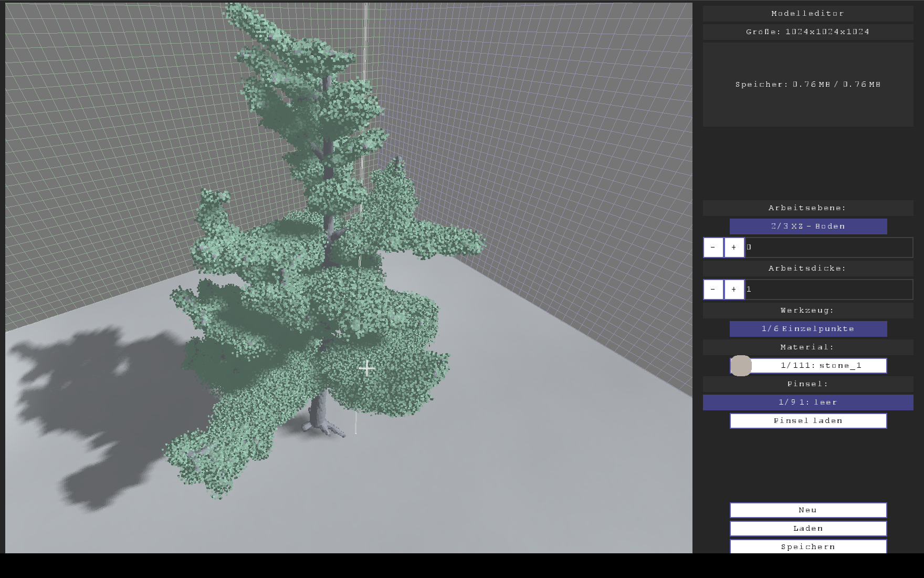Screen dimensions: 924x578
Task: Click the white crosshair in the viewport
Action: pyautogui.click(x=366, y=368)
